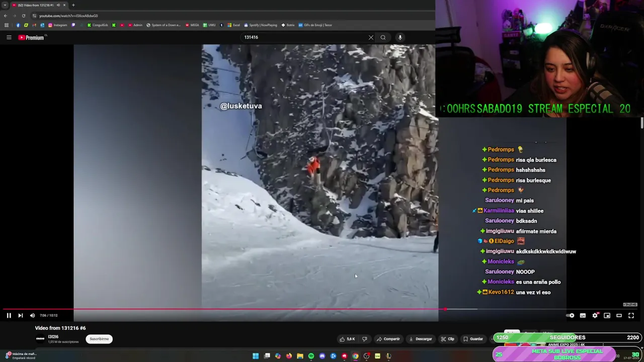Skip to the next video
This screenshot has width=644, height=362.
click(x=20, y=315)
